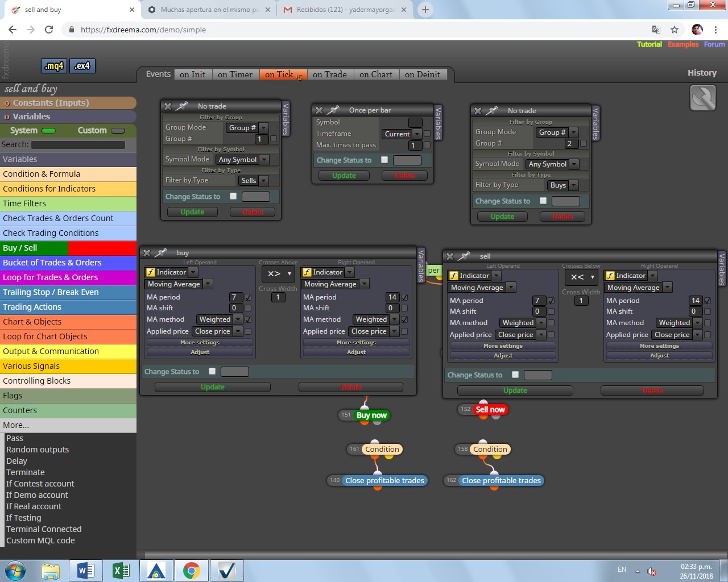Click Adjust in sell left operand
The image size is (728, 582).
point(503,356)
